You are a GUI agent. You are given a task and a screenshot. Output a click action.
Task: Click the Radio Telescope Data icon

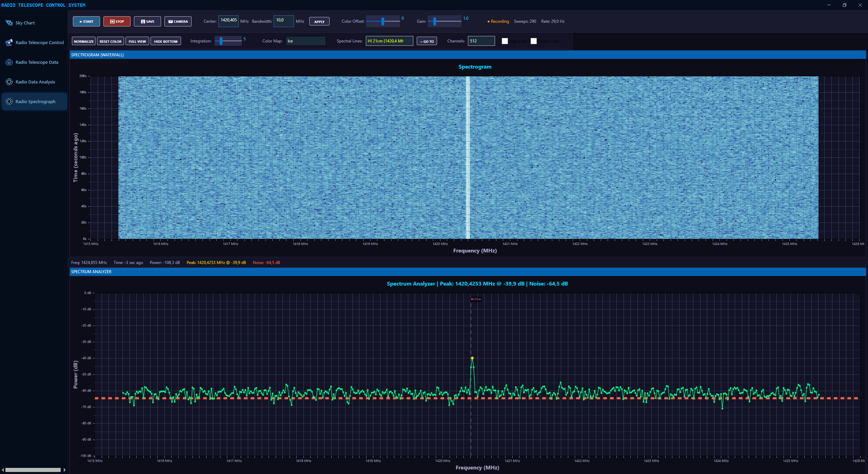pos(9,62)
